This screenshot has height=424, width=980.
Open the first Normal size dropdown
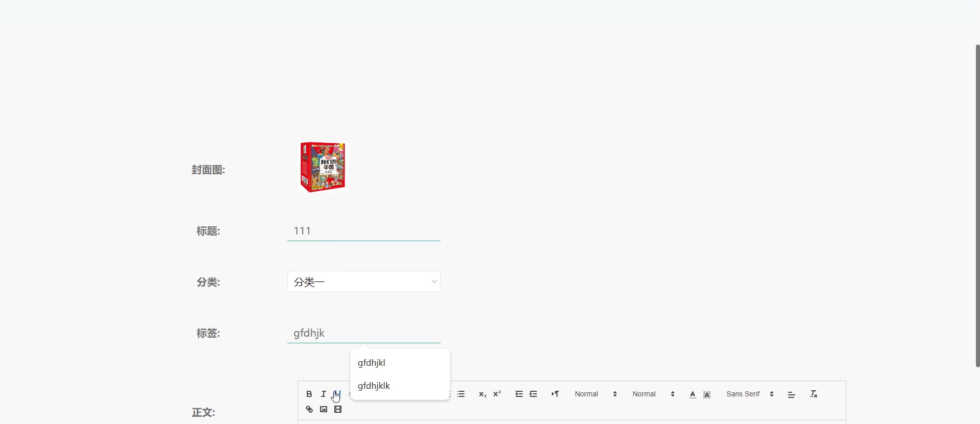(596, 394)
